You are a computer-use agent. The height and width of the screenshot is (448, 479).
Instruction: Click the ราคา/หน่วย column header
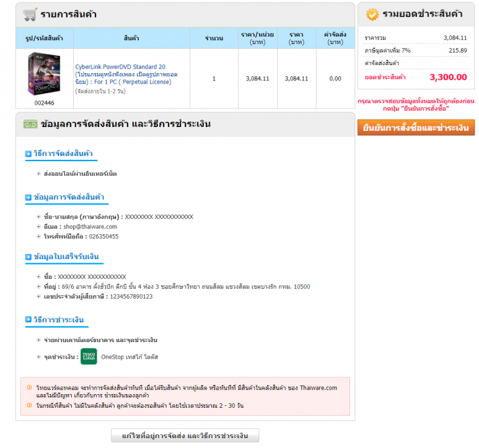pos(257,38)
